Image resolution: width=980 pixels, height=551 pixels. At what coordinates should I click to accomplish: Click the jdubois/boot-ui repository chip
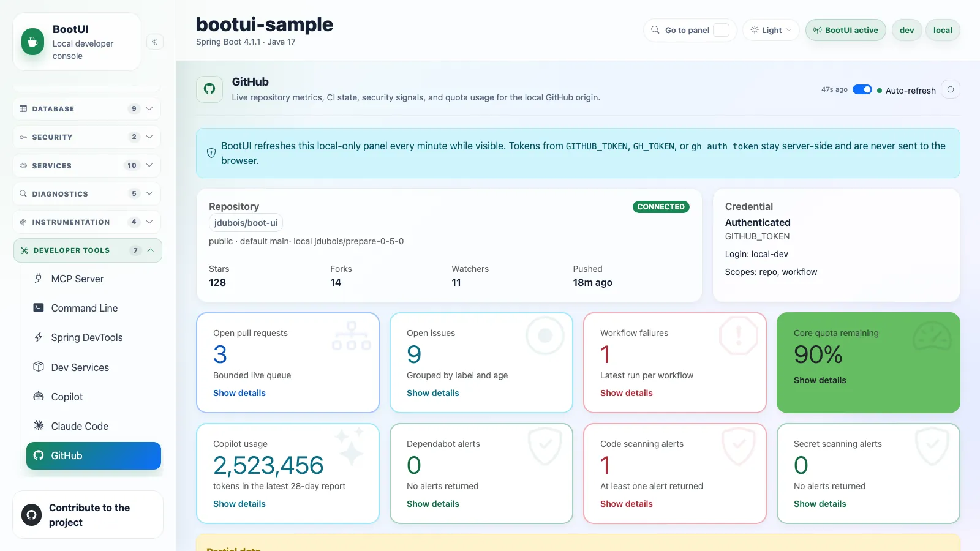click(x=246, y=223)
